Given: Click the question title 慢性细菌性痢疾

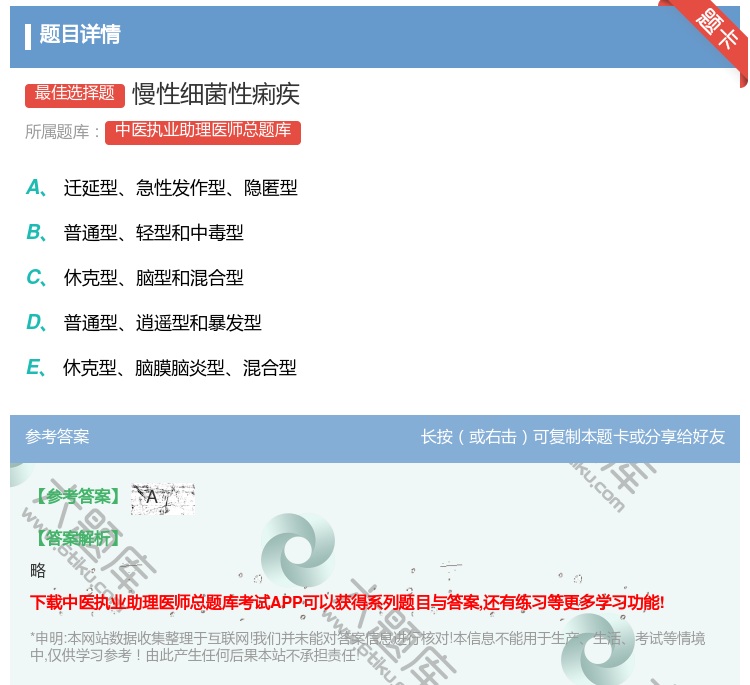Looking at the screenshot, I should click(216, 94).
